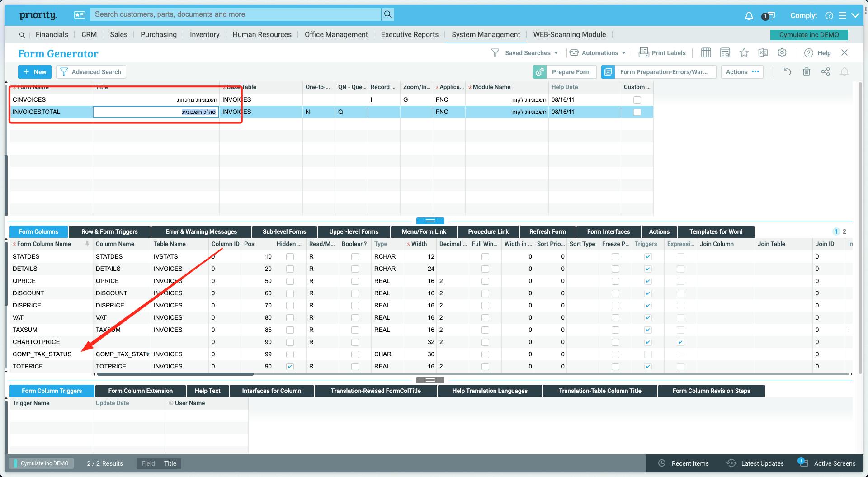
Task: Open Active Screens in status bar
Action: coord(827,463)
